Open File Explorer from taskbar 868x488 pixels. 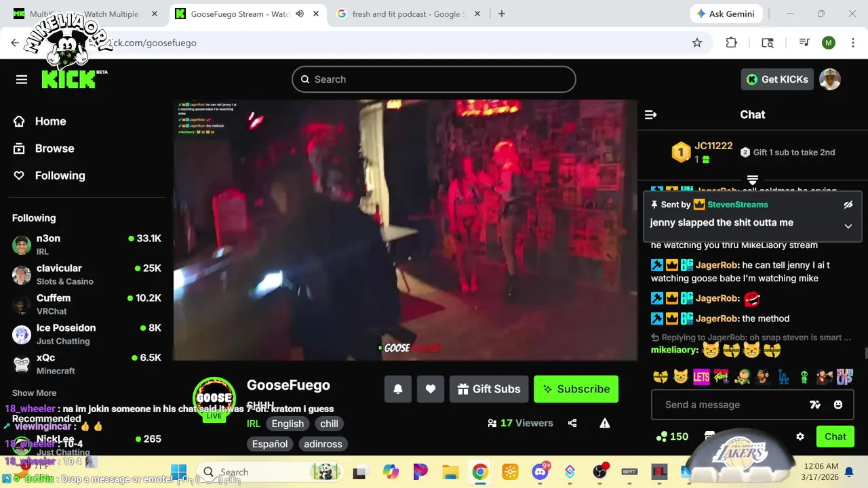tap(450, 472)
